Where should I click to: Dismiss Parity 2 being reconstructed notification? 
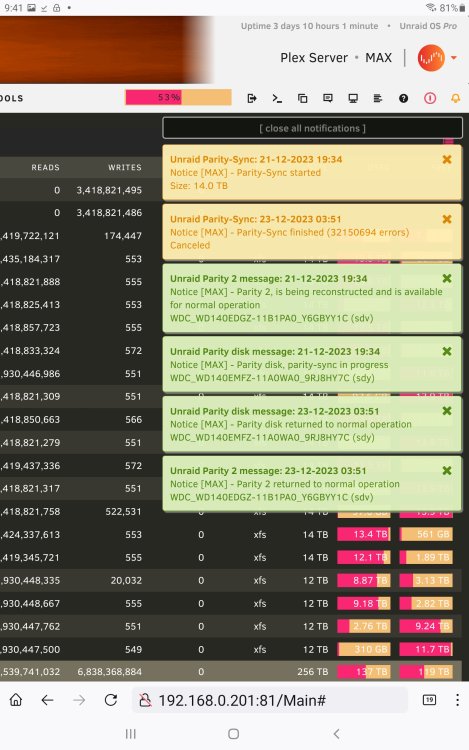click(447, 278)
